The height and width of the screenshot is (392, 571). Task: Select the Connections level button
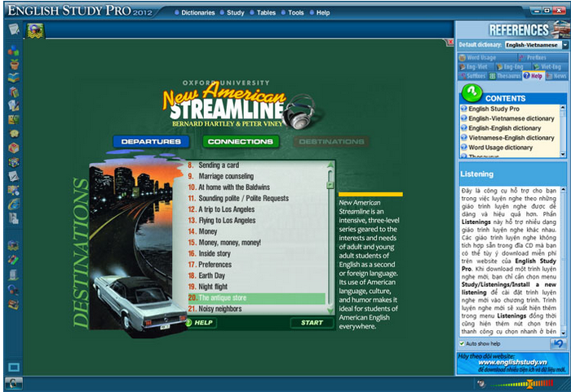[x=240, y=142]
